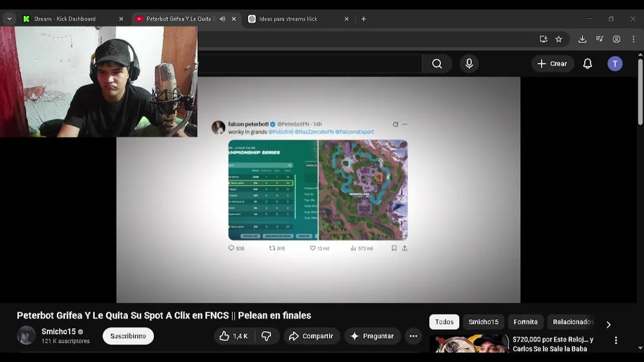Open options menu for the Reloj video
The width and height of the screenshot is (644, 362).
tap(616, 340)
